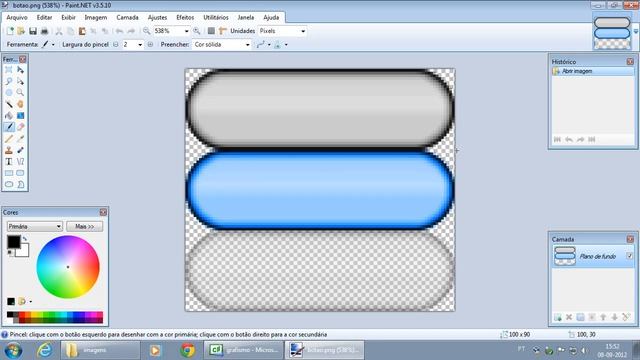Image resolution: width=640 pixels, height=360 pixels.
Task: Select the Line/Curve tool
Action: [20, 162]
